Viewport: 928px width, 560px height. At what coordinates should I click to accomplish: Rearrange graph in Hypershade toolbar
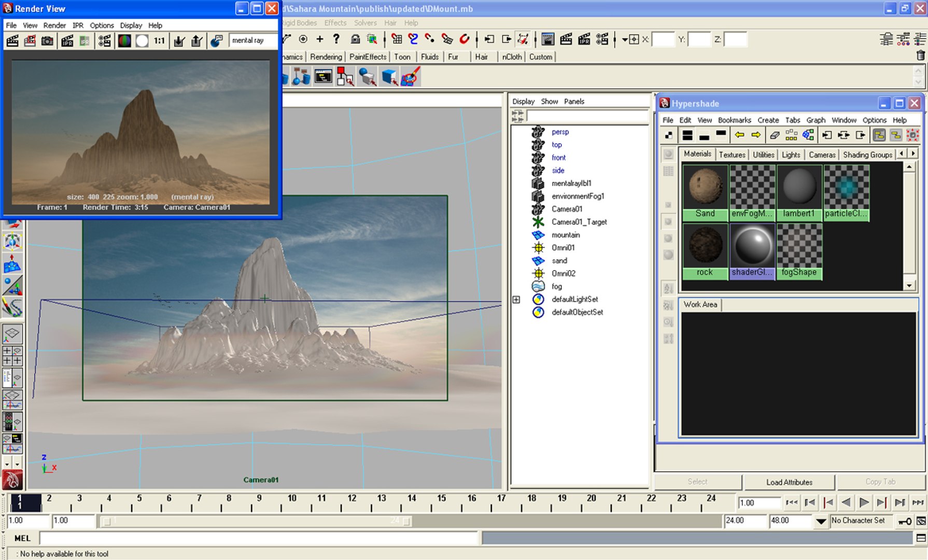792,135
